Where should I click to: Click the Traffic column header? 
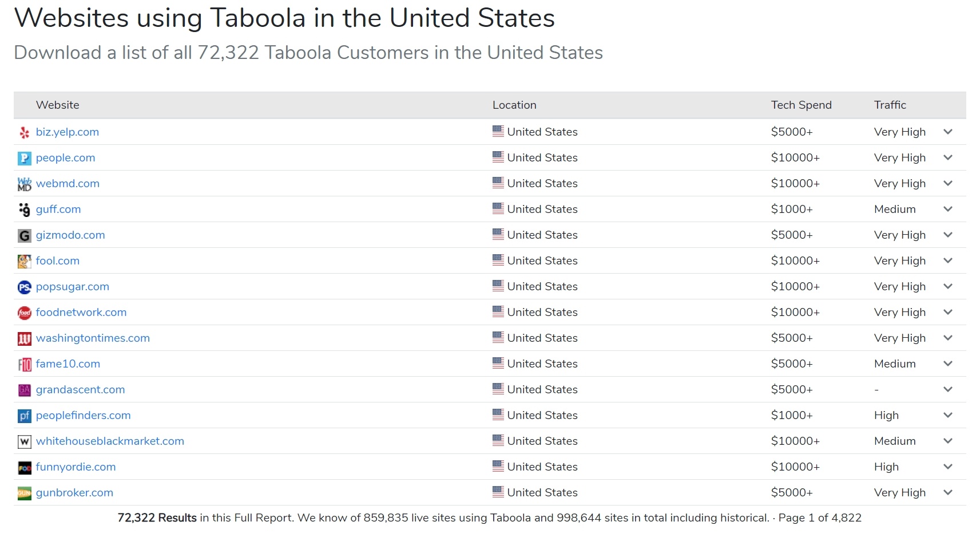click(890, 105)
